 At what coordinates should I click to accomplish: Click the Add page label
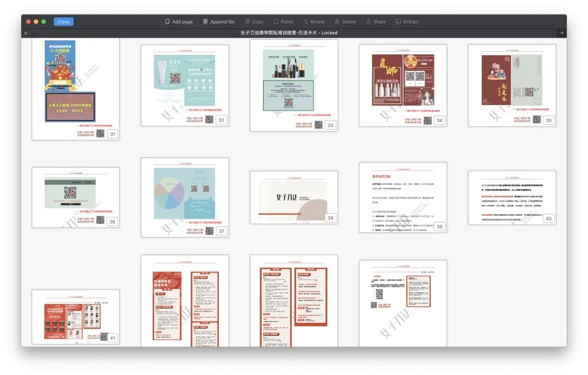click(x=182, y=22)
